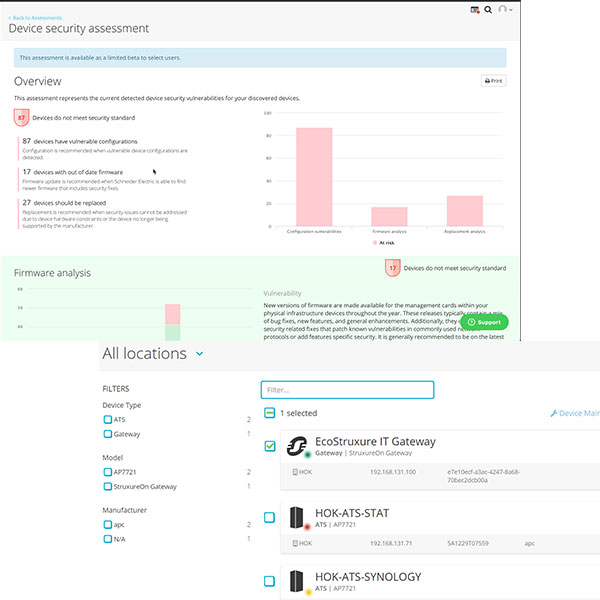The width and height of the screenshot is (600, 600).
Task: Click the HOK-ATS-SYNOLOGY device icon
Action: tap(297, 581)
